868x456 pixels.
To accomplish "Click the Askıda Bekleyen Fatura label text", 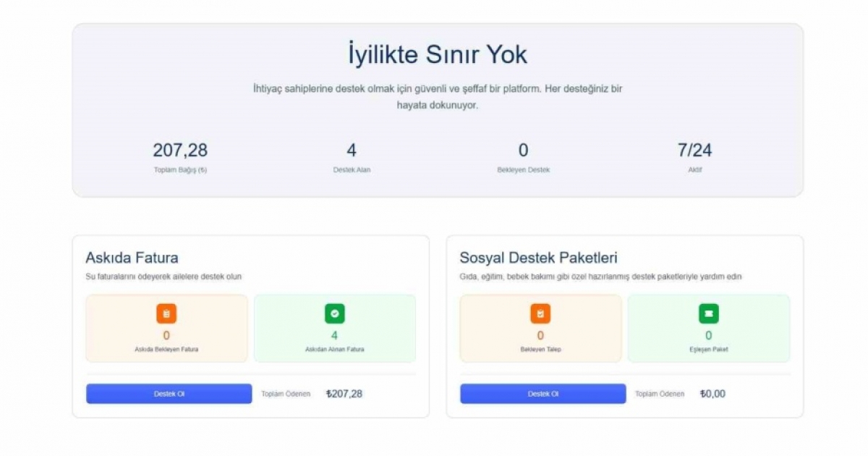I will (x=166, y=349).
